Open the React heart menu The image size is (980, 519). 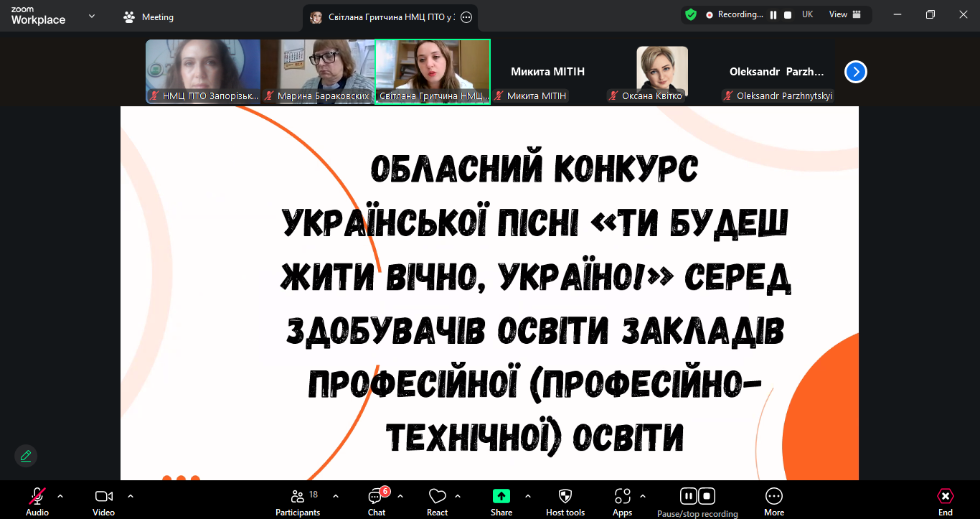pyautogui.click(x=437, y=501)
